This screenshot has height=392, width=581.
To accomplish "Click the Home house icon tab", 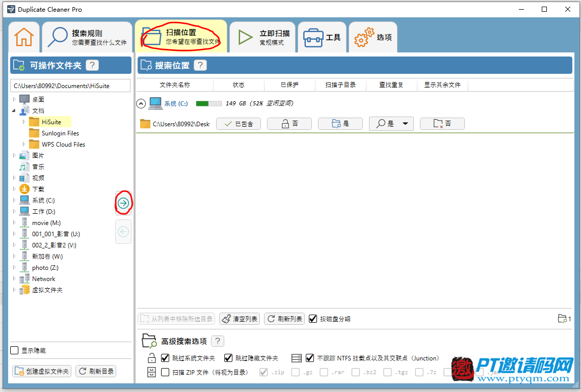I will coord(24,37).
